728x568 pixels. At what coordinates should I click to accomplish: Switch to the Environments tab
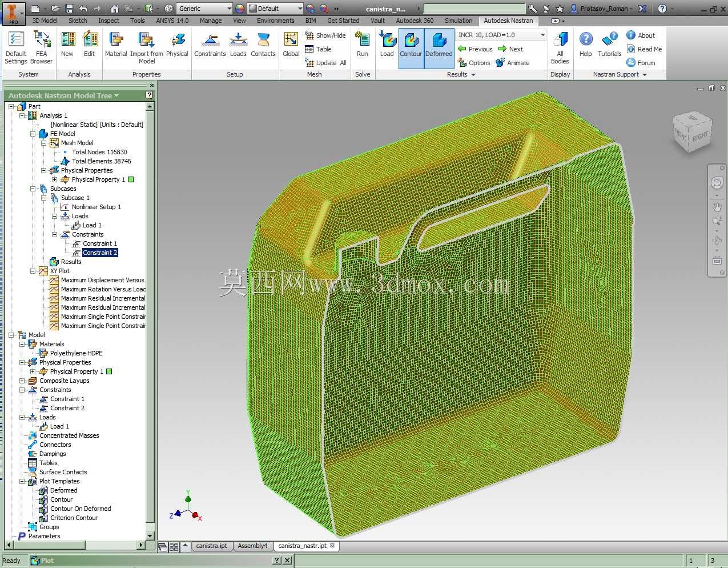[x=275, y=21]
